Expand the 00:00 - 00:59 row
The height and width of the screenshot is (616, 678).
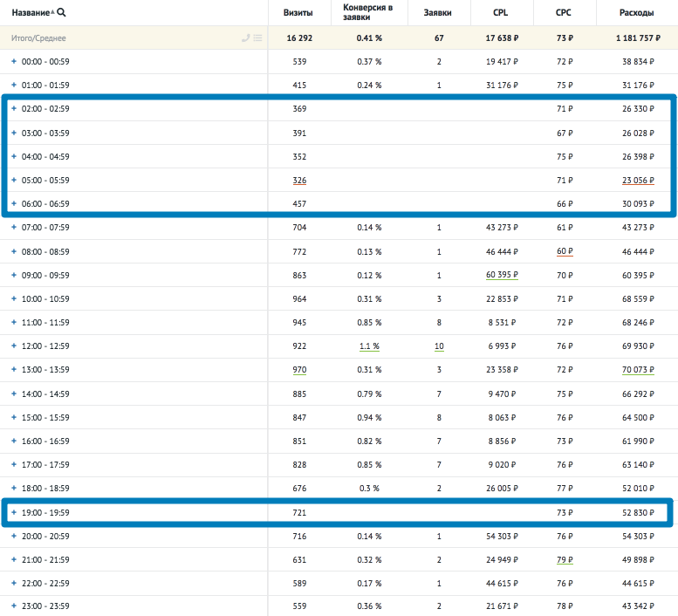point(13,62)
